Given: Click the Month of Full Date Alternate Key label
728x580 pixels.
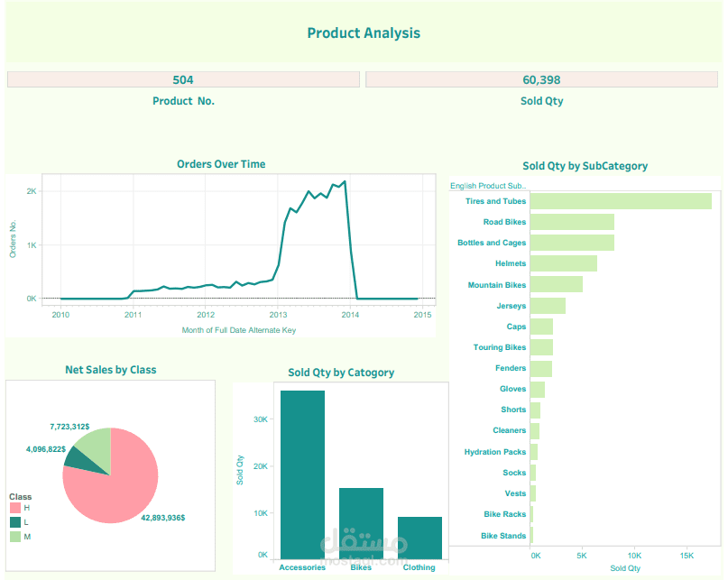Looking at the screenshot, I should click(239, 330).
